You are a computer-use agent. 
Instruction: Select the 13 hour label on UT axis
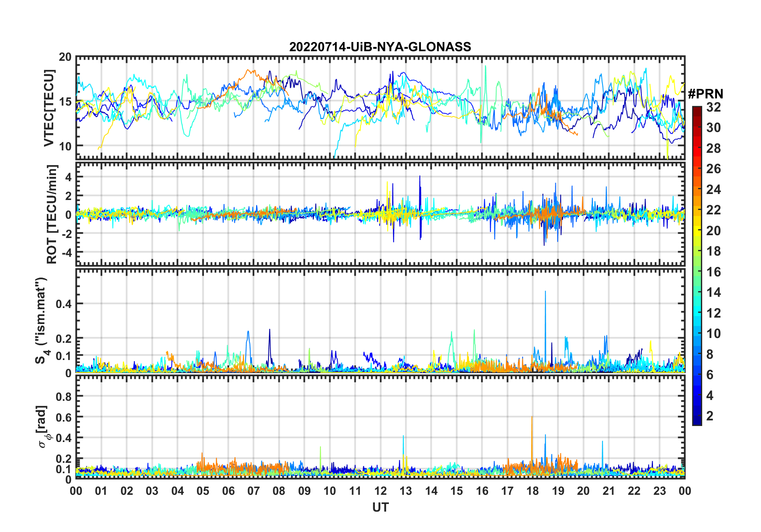coord(406,491)
